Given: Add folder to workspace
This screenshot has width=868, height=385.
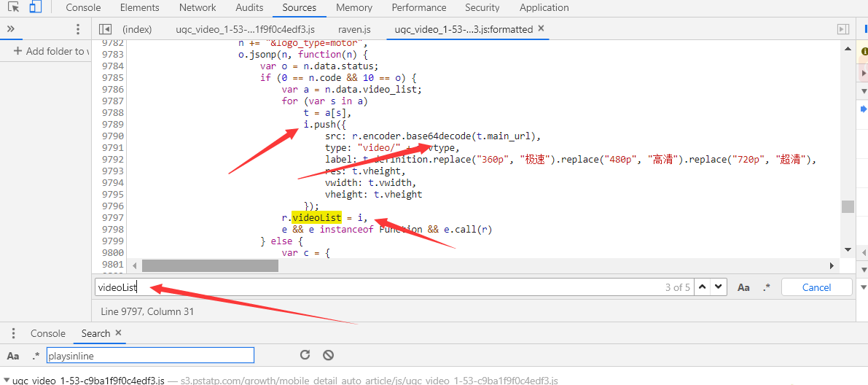Looking at the screenshot, I should 51,51.
